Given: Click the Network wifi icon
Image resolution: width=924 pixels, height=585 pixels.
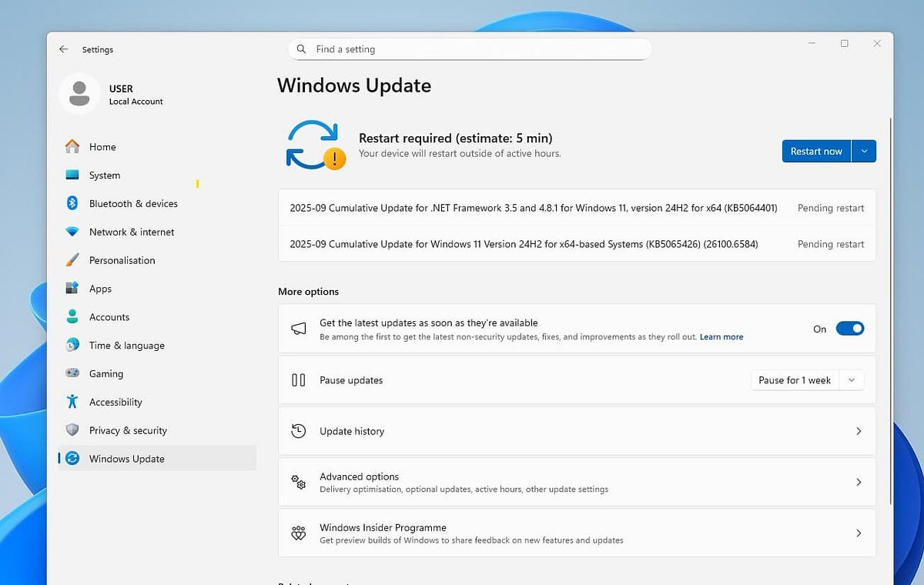Looking at the screenshot, I should click(72, 232).
